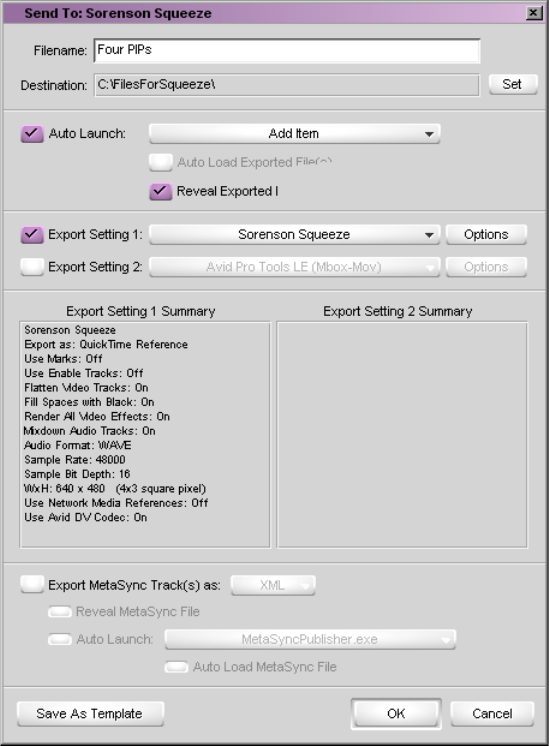Click 'Audio Format: WAVE' summary line
This screenshot has width=549, height=746.
pyautogui.click(x=78, y=445)
